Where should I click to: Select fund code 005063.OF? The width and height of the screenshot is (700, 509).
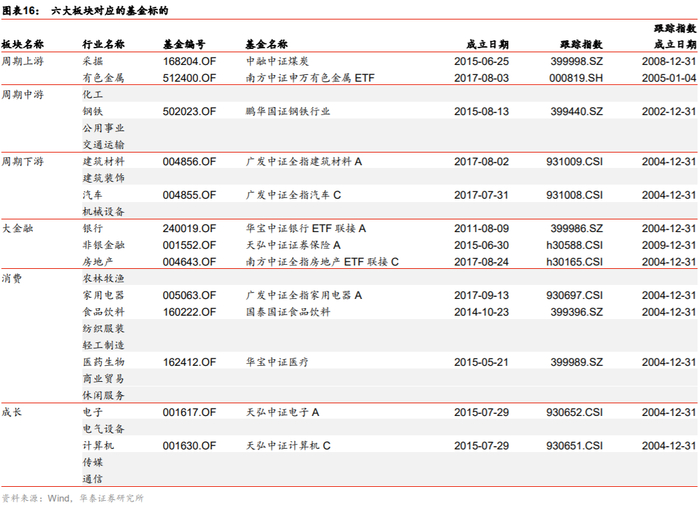point(189,296)
